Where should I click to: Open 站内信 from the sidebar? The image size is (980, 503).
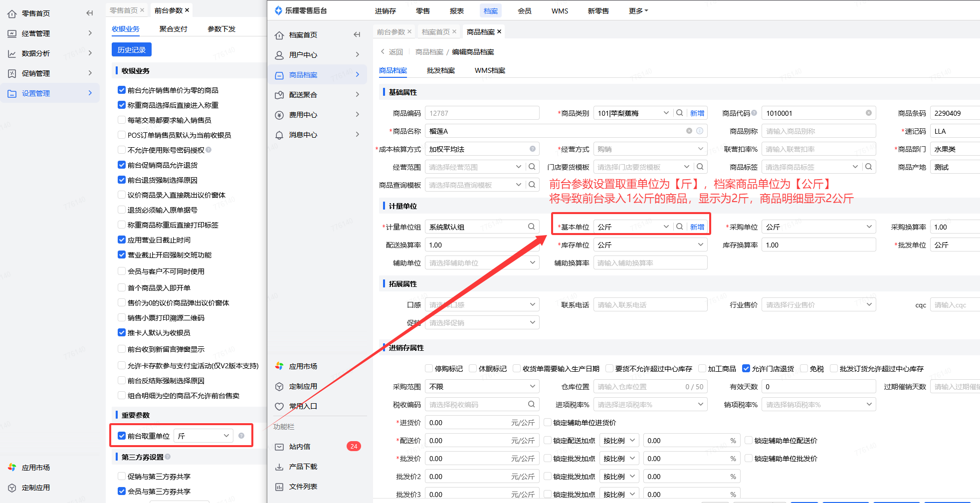tap(300, 447)
